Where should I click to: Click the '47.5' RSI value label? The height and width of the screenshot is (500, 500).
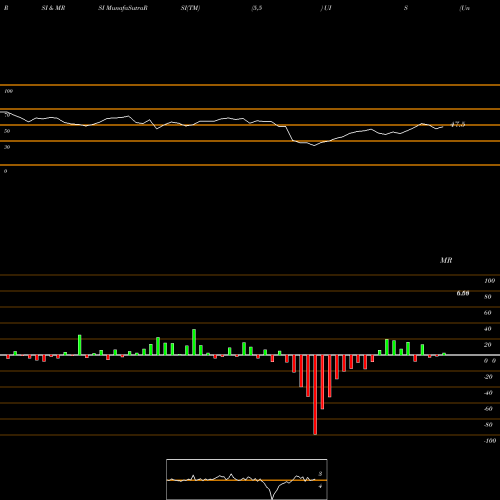[458, 125]
